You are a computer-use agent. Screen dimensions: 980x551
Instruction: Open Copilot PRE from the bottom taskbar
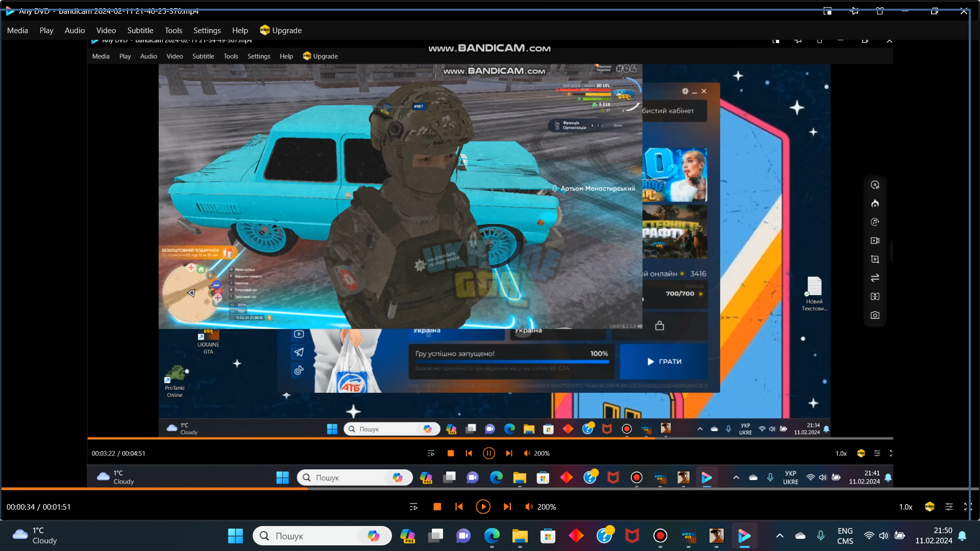point(407,536)
